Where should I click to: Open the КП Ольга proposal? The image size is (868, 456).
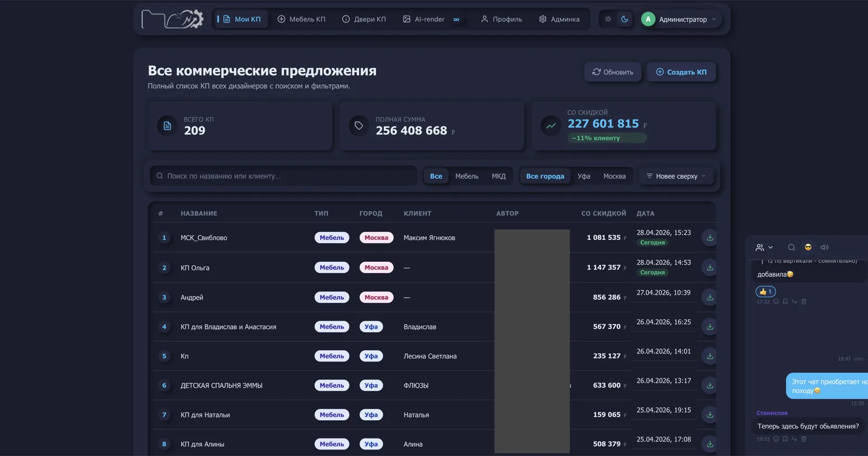(x=195, y=268)
